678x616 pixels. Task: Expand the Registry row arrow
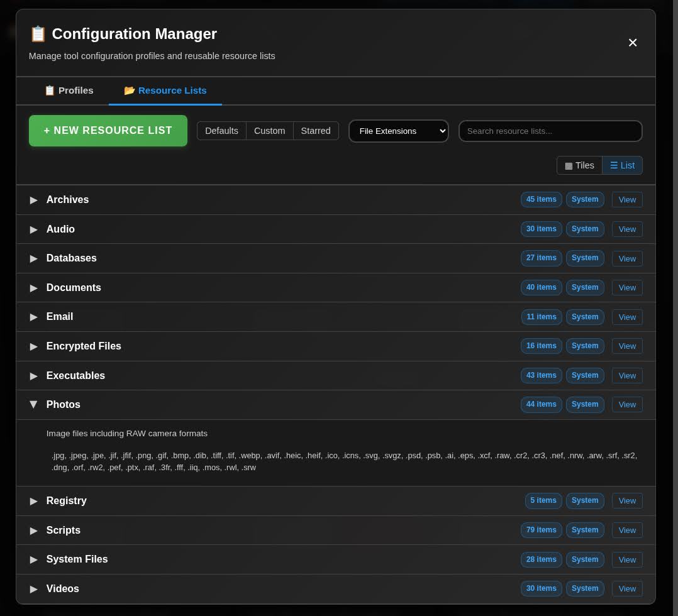[33, 500]
